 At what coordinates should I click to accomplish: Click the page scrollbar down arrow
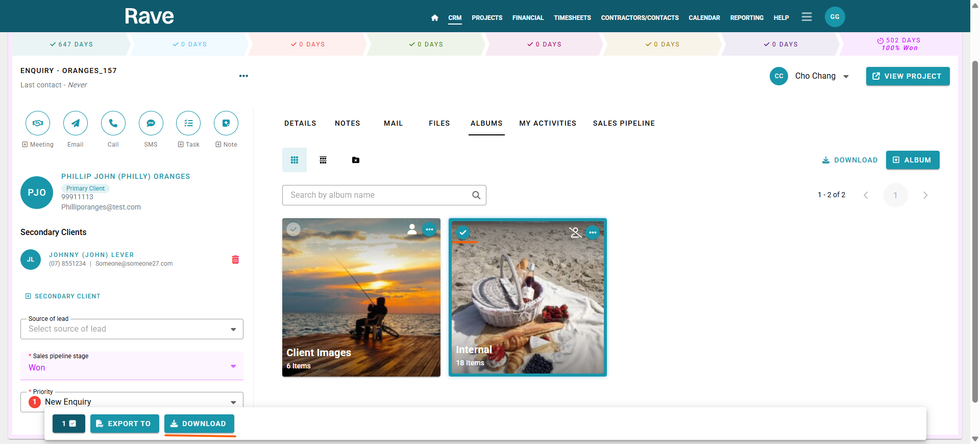pos(975,439)
